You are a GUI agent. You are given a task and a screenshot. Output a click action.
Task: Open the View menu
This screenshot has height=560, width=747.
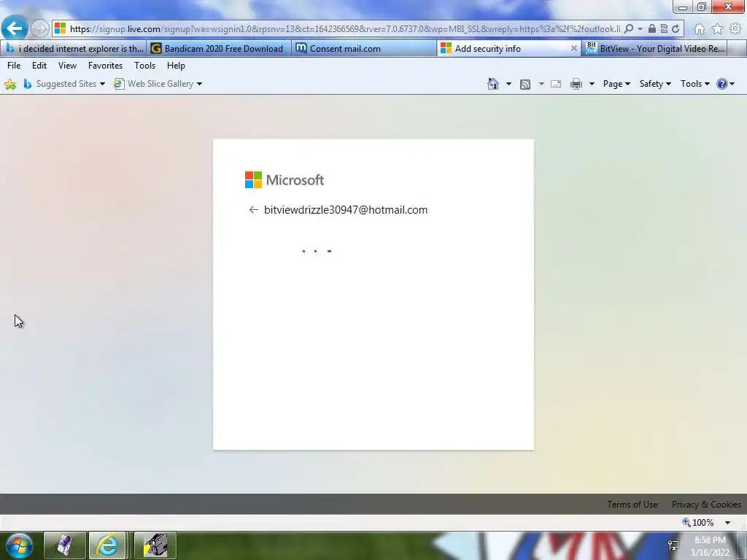(x=67, y=66)
